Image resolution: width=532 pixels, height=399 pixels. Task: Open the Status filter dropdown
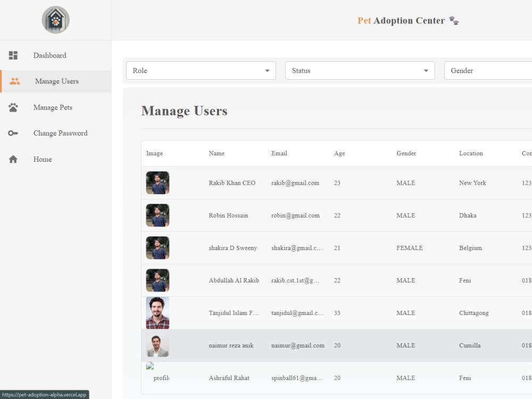(360, 71)
